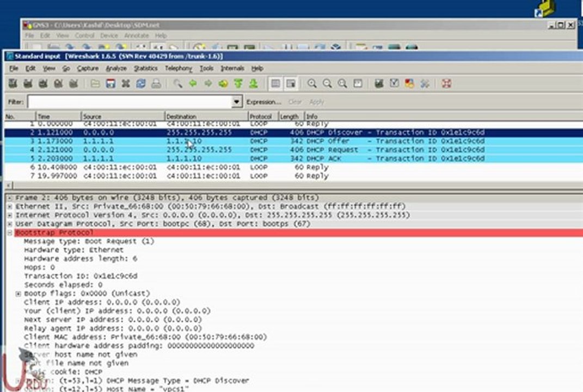This screenshot has height=392, width=583.
Task: Open Wireshark help lifebuoy icon
Action: pyautogui.click(x=446, y=84)
